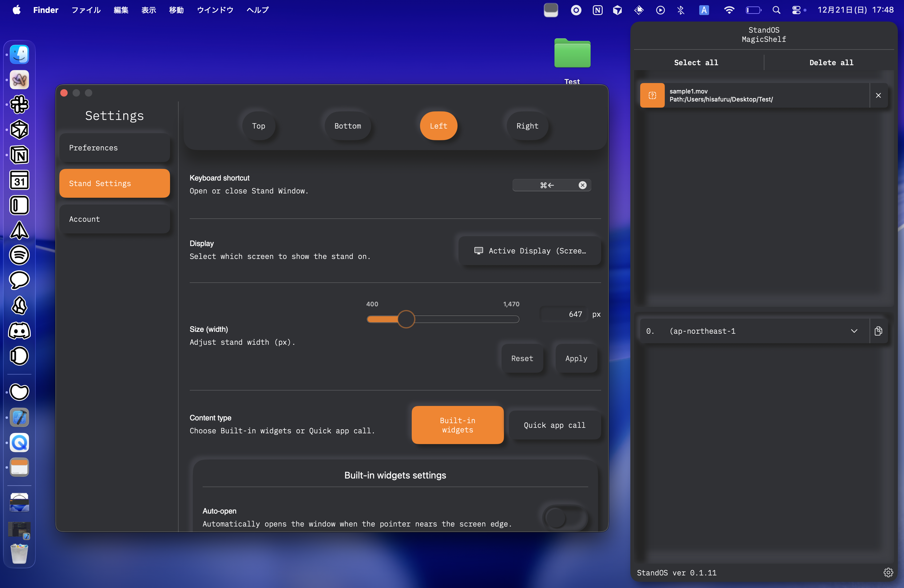Click the Notion menu bar icon
The image size is (904, 588).
597,10
